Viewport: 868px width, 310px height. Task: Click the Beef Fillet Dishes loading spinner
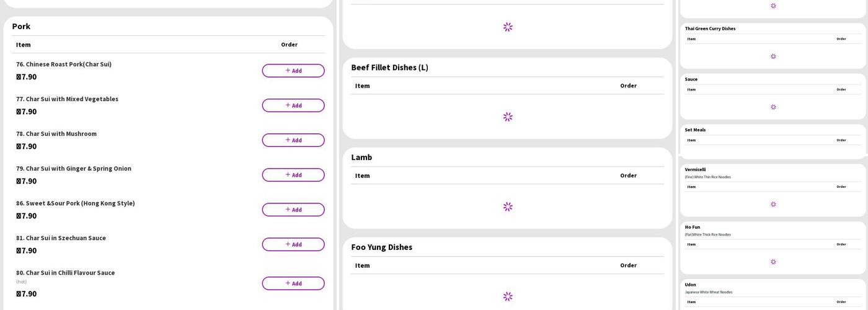508,117
